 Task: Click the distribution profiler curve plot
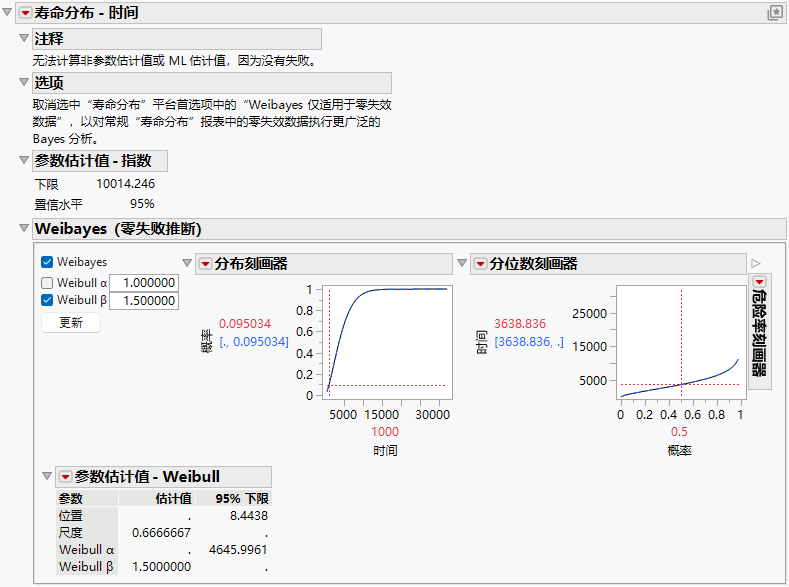click(x=385, y=343)
